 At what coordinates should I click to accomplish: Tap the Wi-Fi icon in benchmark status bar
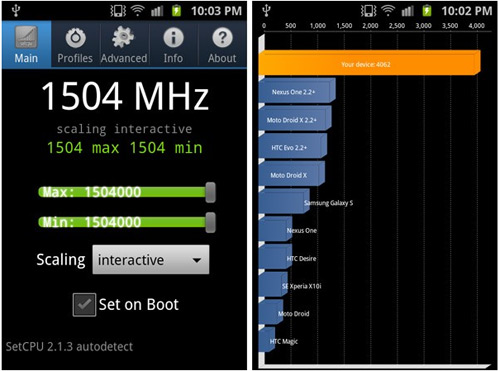[x=388, y=11]
